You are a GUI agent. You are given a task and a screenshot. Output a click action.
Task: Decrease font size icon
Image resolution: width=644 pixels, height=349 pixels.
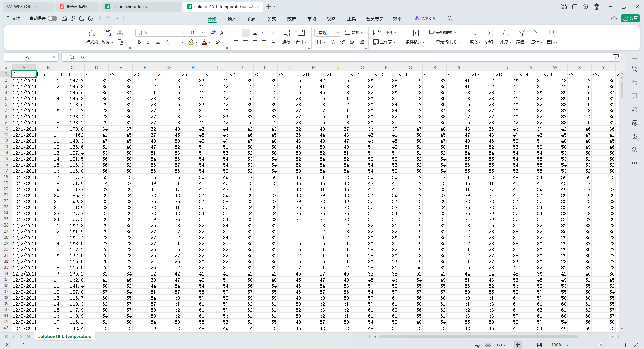pos(222,33)
